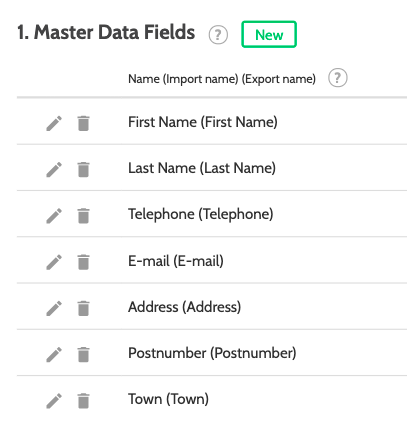This screenshot has width=407, height=435.
Task: Edit the First Name field with pencil icon
Action: 54,123
